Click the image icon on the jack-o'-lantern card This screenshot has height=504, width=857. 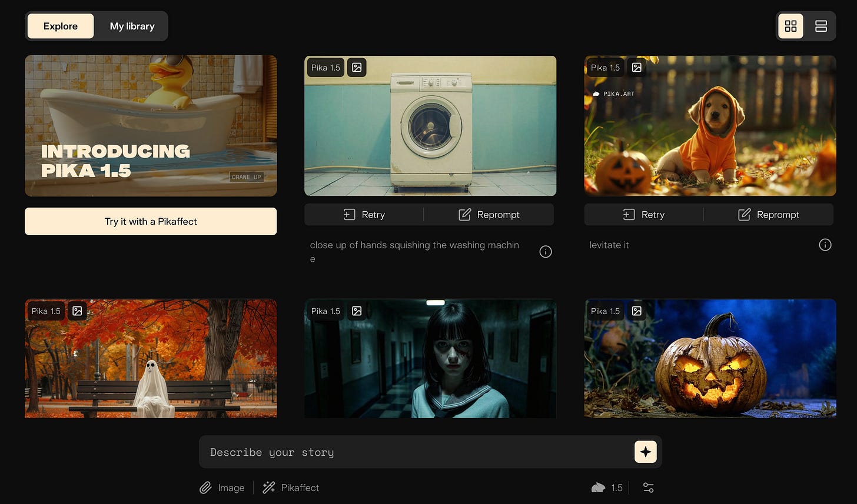pyautogui.click(x=637, y=311)
